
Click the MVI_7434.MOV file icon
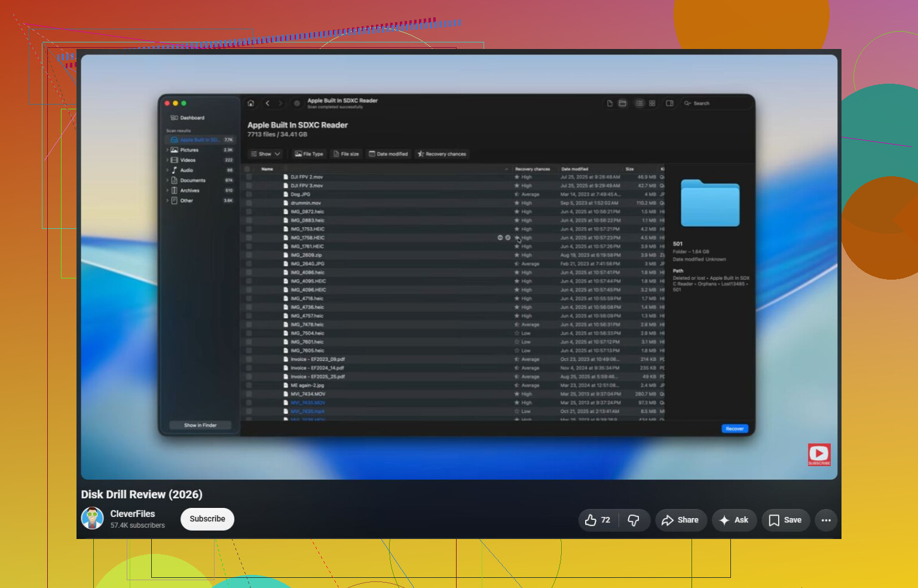tap(286, 394)
